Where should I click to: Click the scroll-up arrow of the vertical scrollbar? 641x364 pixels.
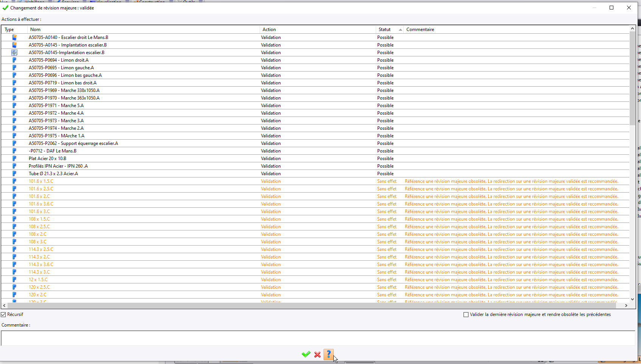(x=632, y=28)
